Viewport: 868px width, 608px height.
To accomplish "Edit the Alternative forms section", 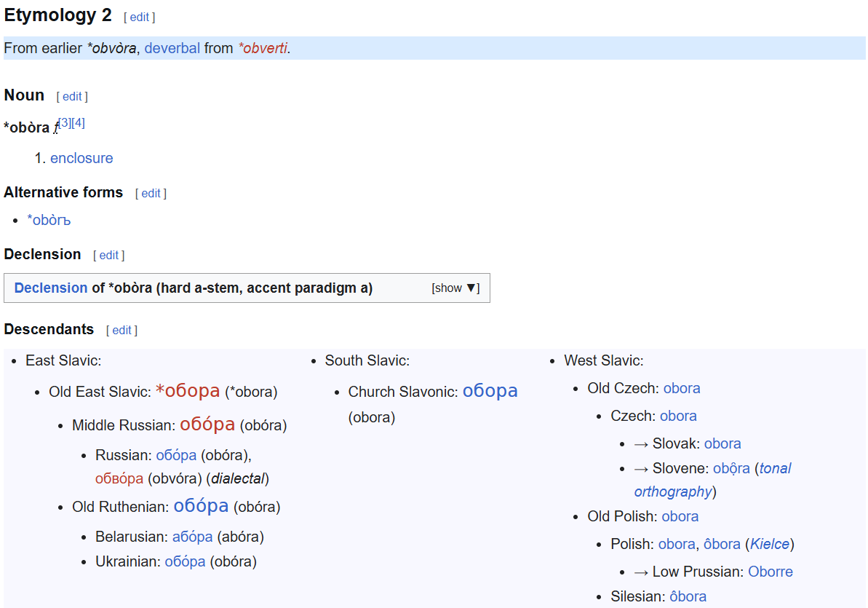I will point(151,194).
